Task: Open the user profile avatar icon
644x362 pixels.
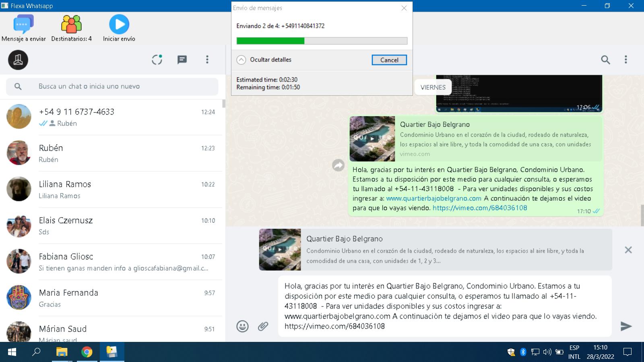Action: coord(18,60)
